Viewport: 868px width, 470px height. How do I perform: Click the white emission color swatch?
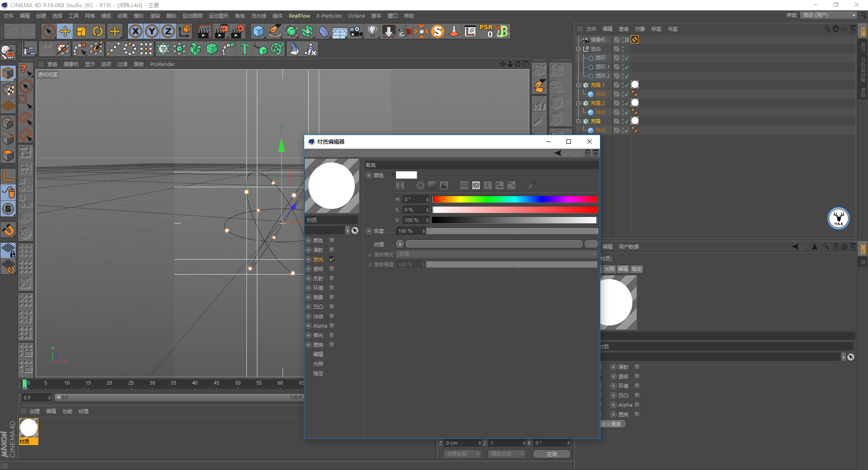[x=406, y=175]
